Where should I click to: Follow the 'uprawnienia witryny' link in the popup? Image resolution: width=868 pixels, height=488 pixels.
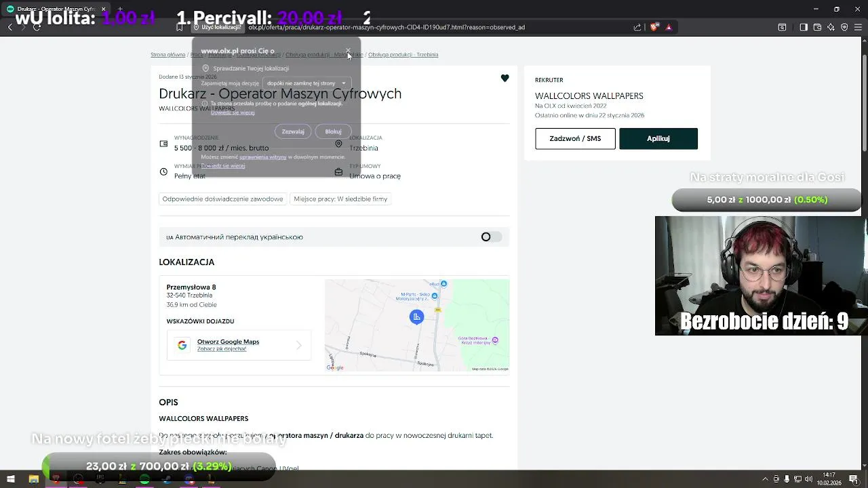point(262,157)
